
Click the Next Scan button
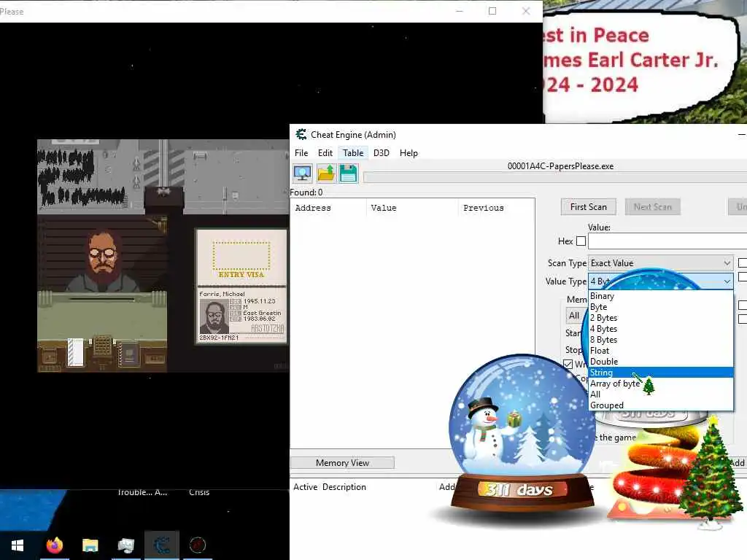click(652, 207)
